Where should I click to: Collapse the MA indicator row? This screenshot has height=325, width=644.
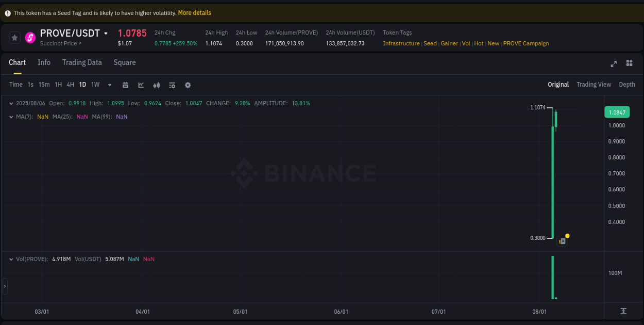click(11, 117)
